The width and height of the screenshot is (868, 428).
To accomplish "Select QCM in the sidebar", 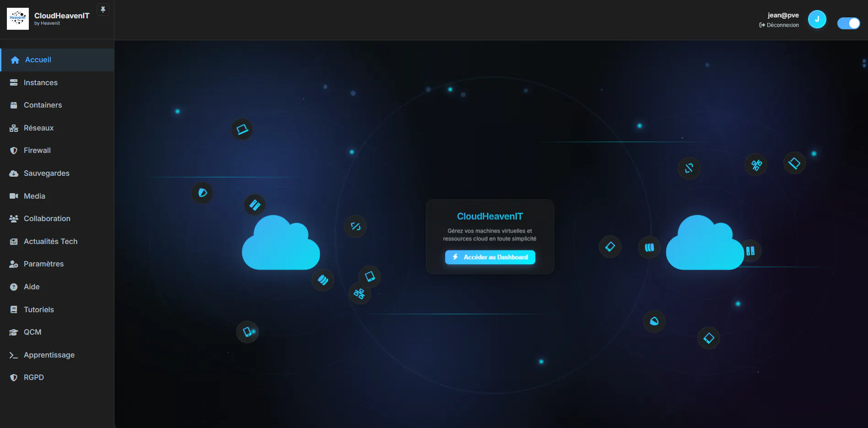I will [x=57, y=332].
